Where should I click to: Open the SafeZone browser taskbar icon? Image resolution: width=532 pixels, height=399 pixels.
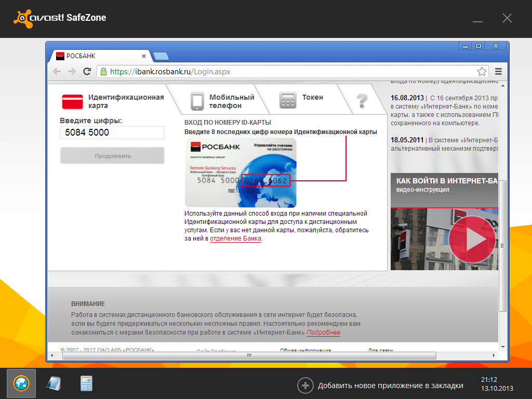pyautogui.click(x=21, y=383)
